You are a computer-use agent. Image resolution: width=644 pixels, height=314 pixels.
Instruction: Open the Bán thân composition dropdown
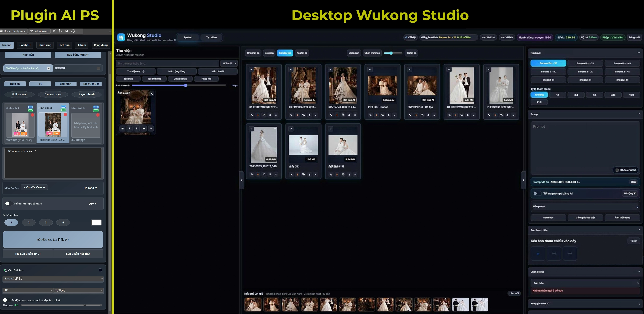coord(585,283)
